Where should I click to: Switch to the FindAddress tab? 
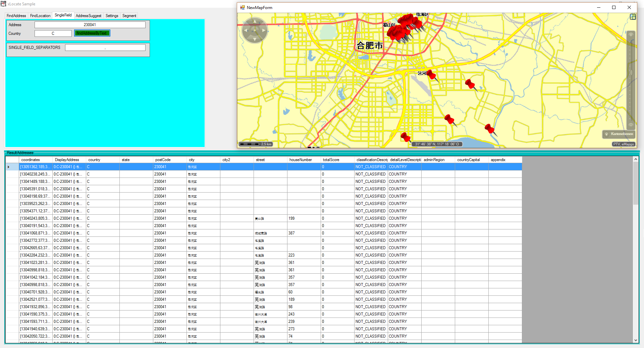[16, 16]
